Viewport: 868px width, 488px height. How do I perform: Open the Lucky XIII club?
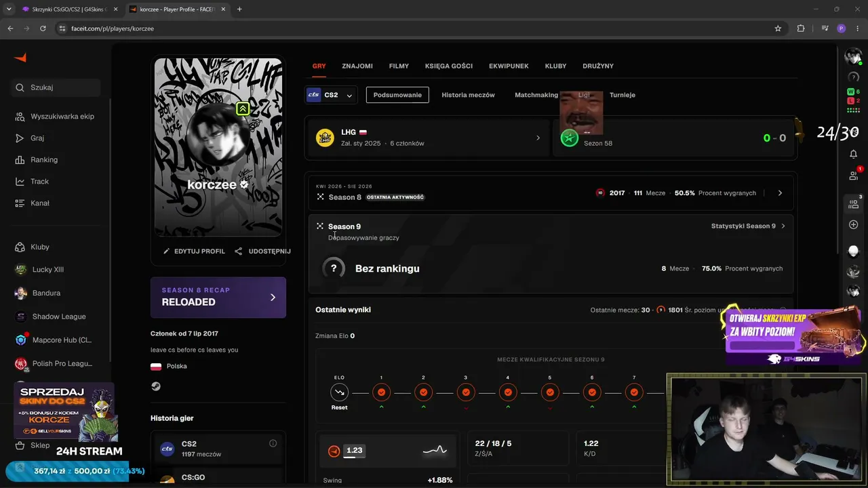click(39, 270)
